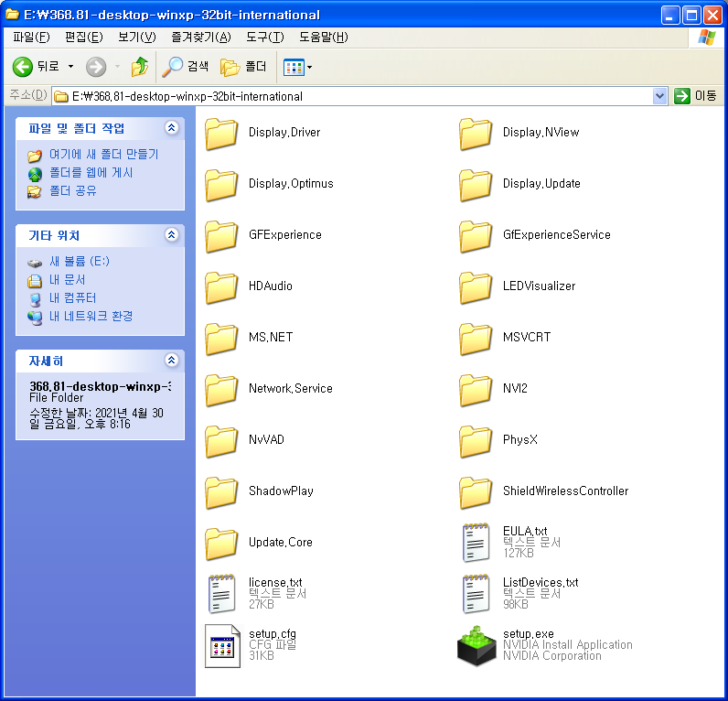
Task: Click the title bar folder icon
Action: 12,15
